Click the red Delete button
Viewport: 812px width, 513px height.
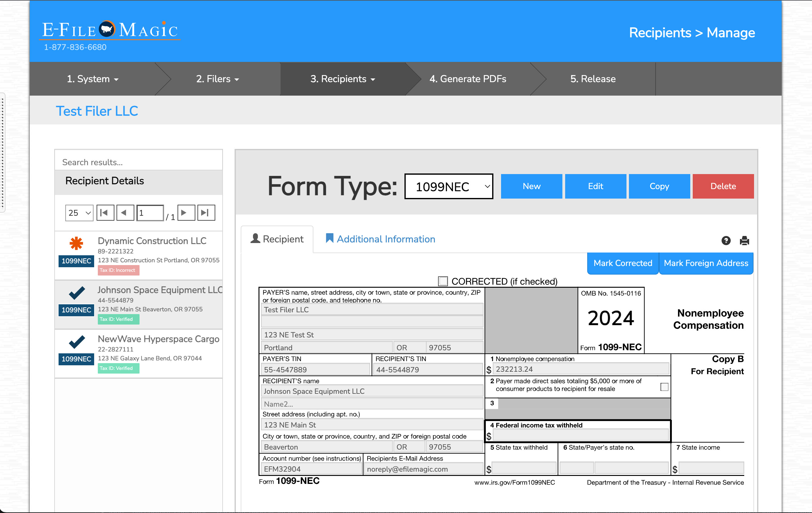[723, 186]
